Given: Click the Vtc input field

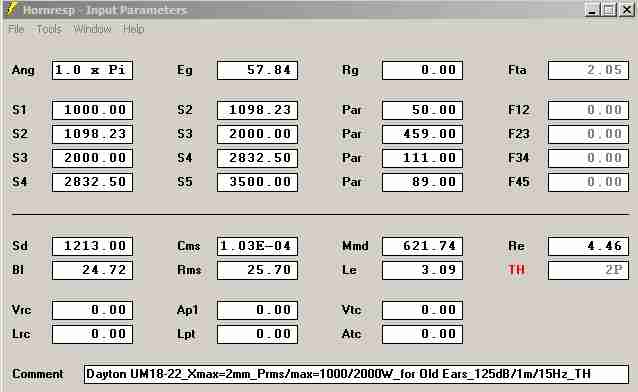Looking at the screenshot, I should 422,310.
